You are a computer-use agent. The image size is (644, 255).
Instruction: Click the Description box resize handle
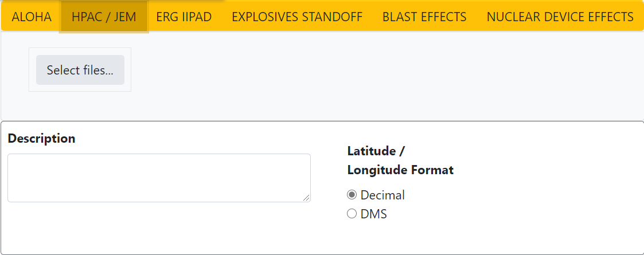[307, 198]
